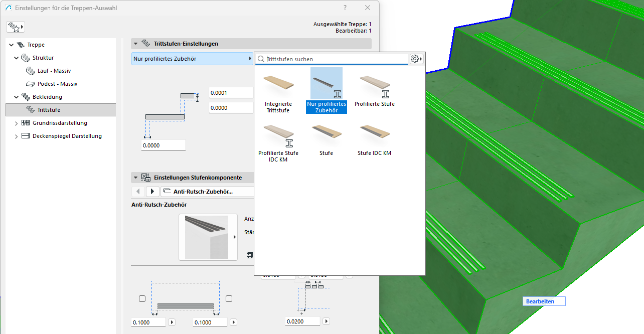Click the Anti-Rutsch-Zubehör preview image

click(x=208, y=237)
